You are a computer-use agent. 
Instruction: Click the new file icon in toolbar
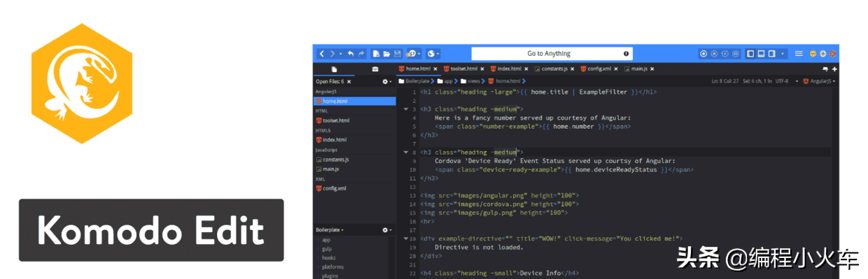pos(376,53)
